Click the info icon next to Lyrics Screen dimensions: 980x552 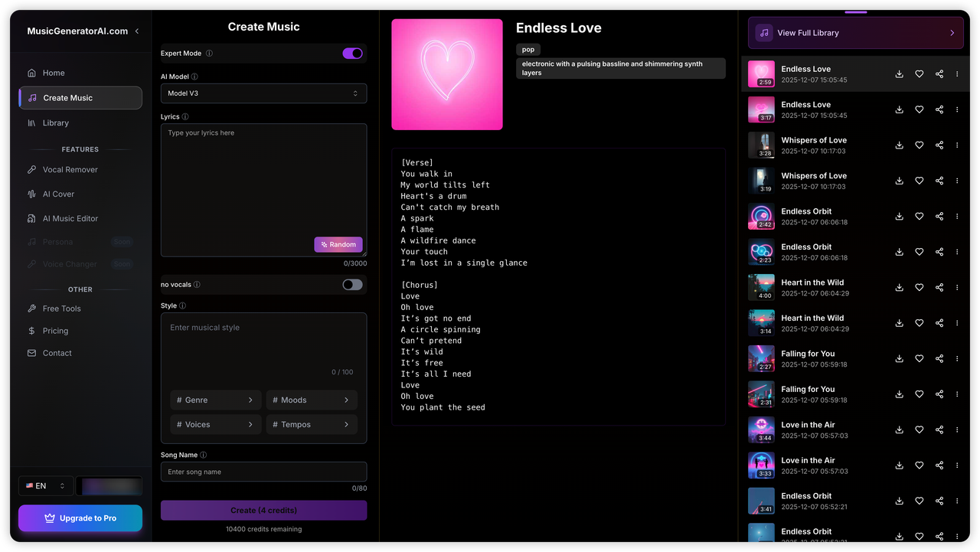185,117
